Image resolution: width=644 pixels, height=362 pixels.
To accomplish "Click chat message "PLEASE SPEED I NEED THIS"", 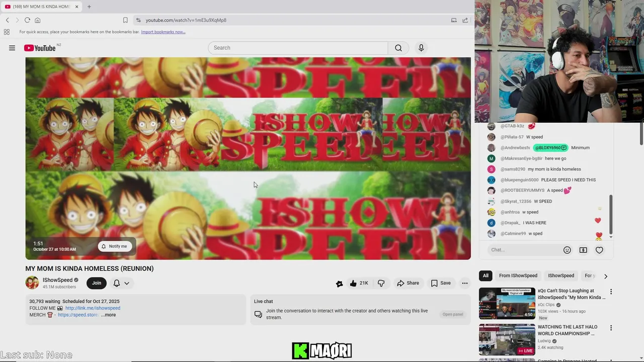I will point(569,180).
